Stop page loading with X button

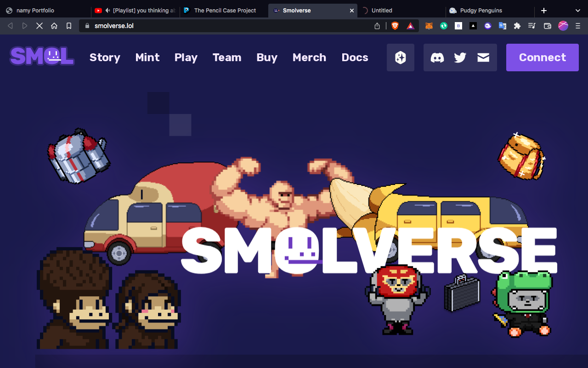(x=40, y=26)
